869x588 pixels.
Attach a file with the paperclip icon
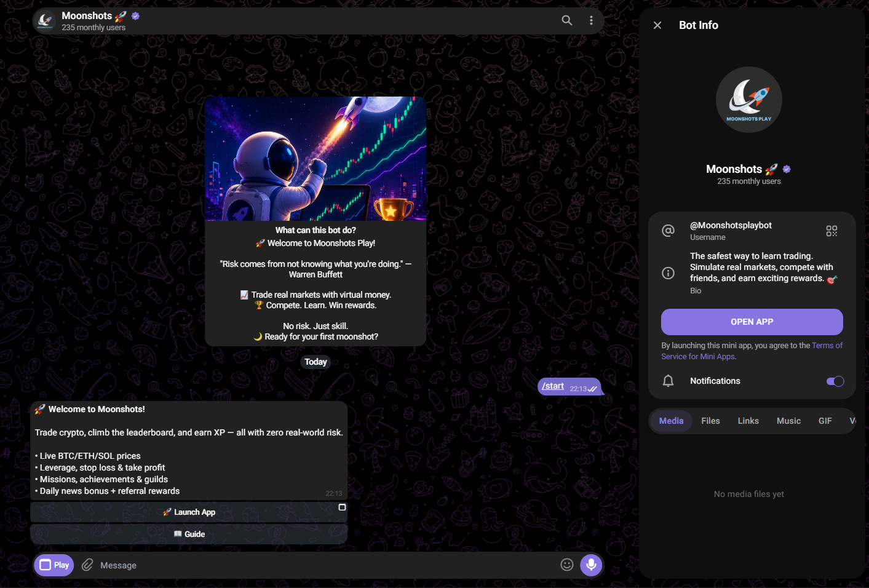[87, 565]
